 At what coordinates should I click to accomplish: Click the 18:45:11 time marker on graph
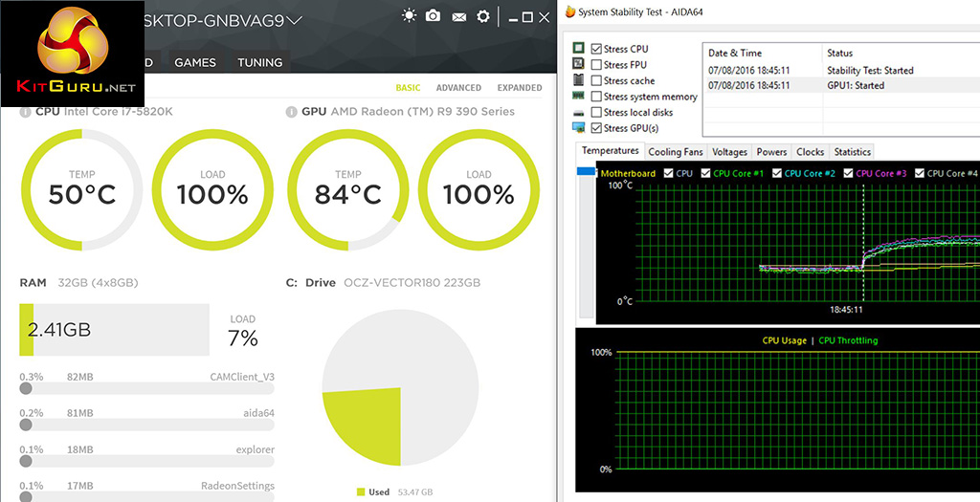pyautogui.click(x=846, y=309)
